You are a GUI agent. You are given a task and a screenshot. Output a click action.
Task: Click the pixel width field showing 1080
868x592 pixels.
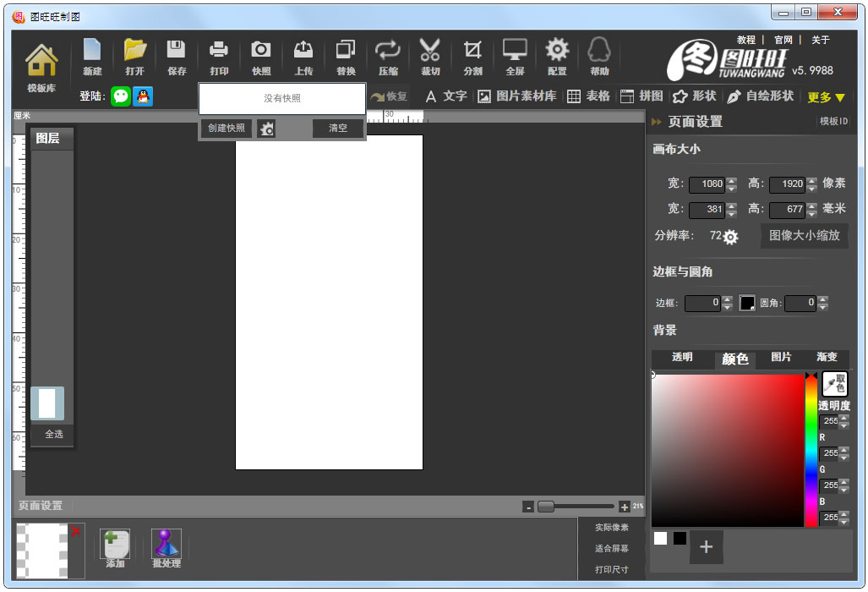click(x=707, y=184)
